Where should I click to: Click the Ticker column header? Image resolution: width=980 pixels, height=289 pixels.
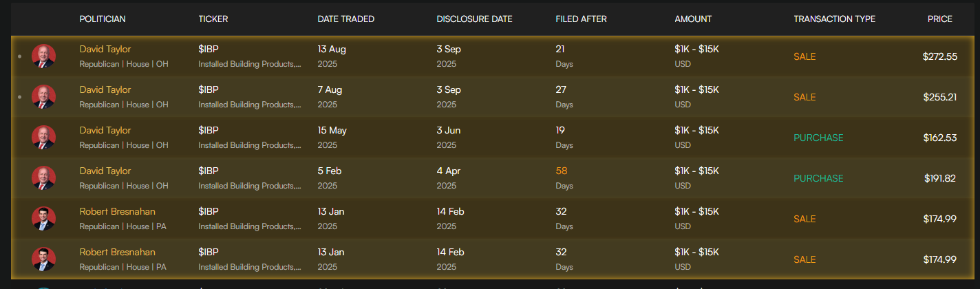click(x=213, y=19)
